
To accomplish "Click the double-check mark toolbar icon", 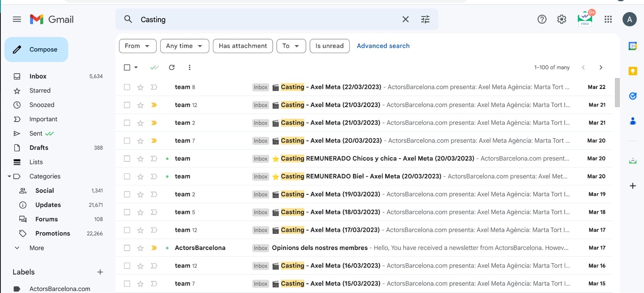I will (x=154, y=68).
